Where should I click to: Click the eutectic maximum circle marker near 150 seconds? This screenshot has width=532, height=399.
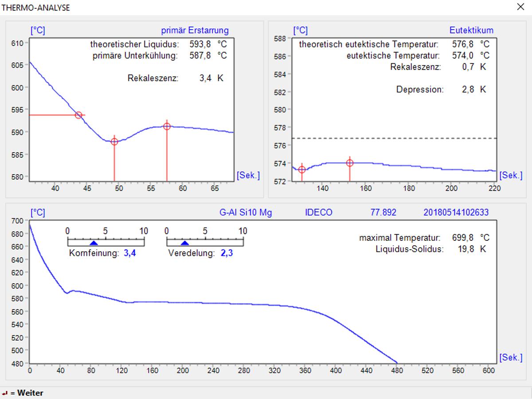click(350, 163)
